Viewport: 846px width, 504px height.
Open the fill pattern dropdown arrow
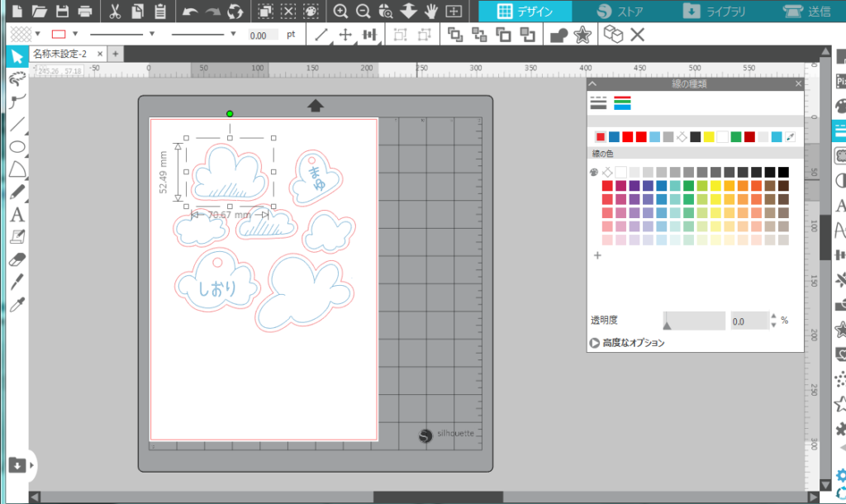38,34
